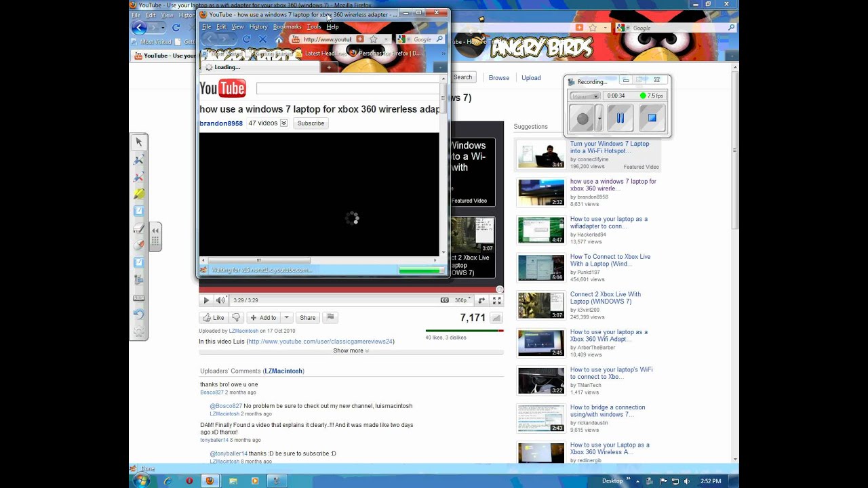The image size is (868, 488).
Task: Open the Tools menu in front window
Action: tap(313, 27)
